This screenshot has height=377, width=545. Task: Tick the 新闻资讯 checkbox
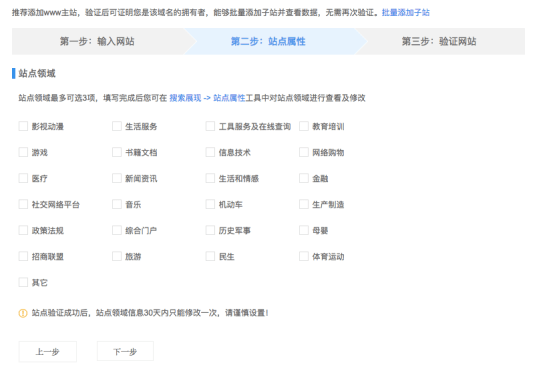click(117, 178)
